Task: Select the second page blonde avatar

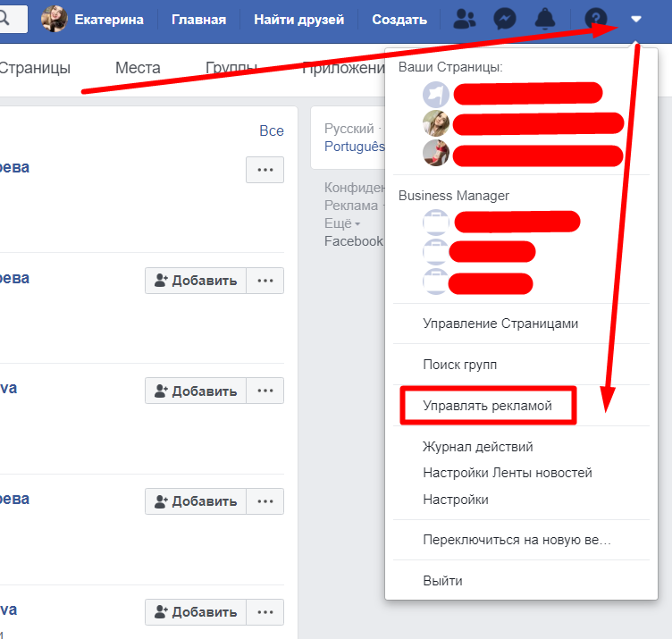Action: click(436, 123)
